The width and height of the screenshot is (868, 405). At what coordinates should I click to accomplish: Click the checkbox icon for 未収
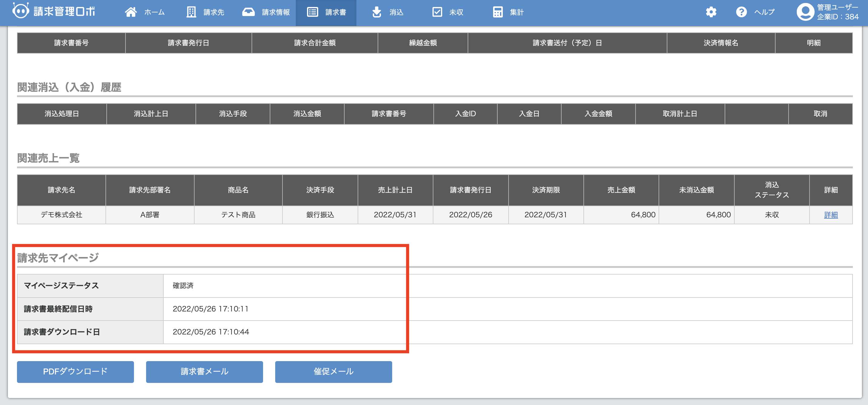pos(437,12)
